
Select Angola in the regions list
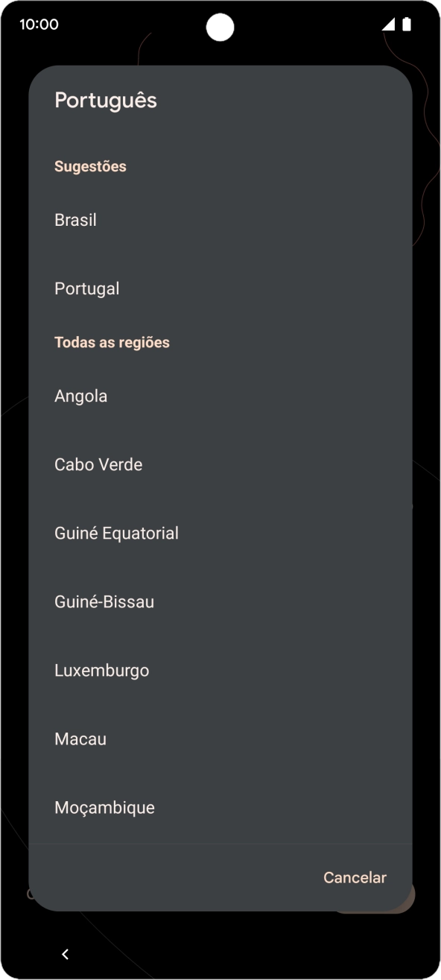80,396
